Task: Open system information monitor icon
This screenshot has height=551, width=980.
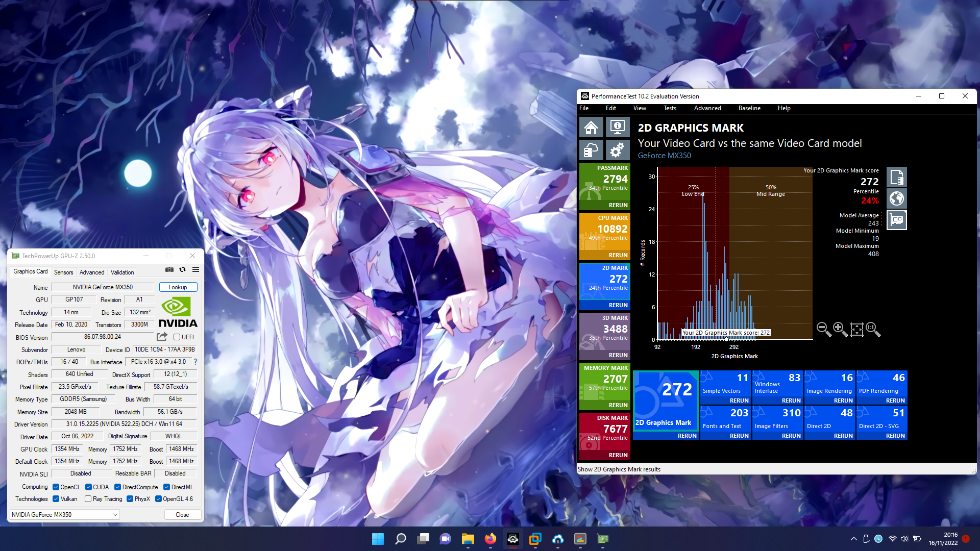Action: click(617, 127)
